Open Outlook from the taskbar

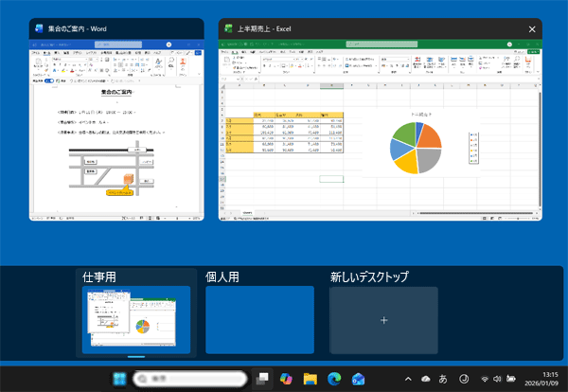[x=358, y=379]
